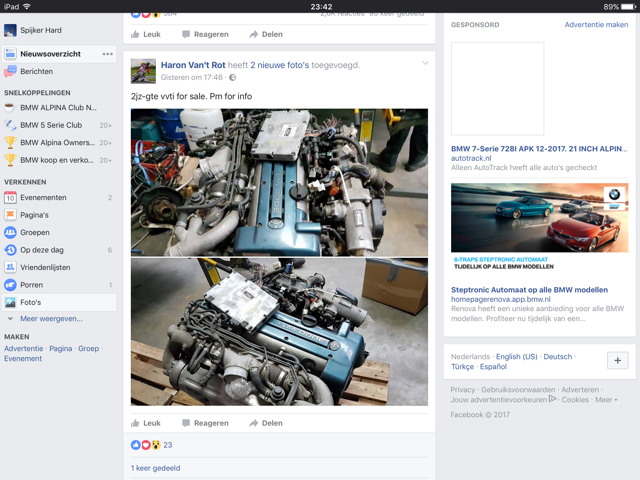Comment on previous post with top Reageren
640x480 pixels.
(205, 34)
